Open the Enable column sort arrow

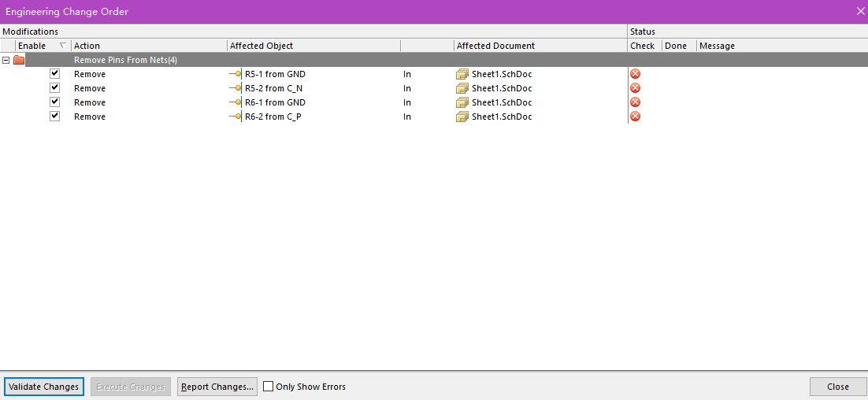click(62, 46)
